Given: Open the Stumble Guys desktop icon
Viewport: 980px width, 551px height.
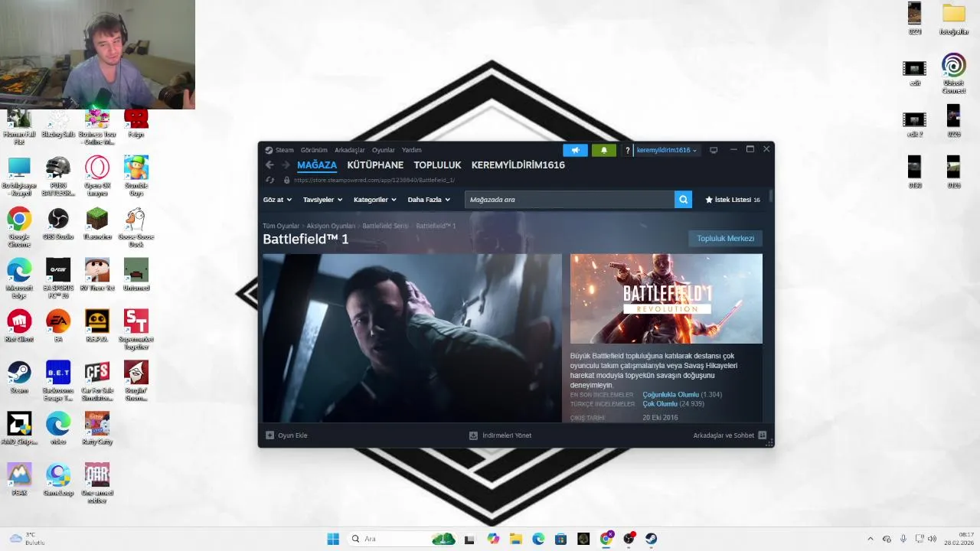Looking at the screenshot, I should tap(136, 177).
